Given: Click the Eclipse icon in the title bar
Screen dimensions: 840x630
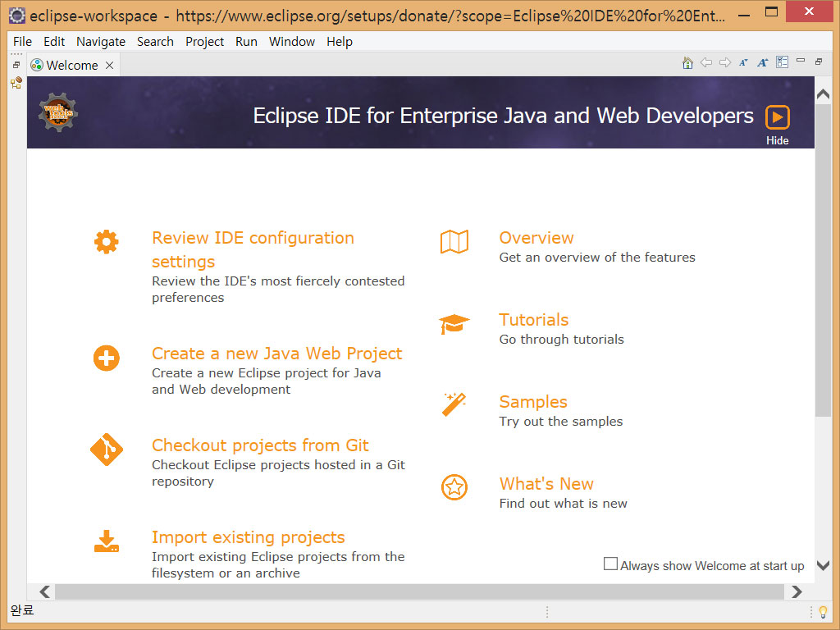Looking at the screenshot, I should [x=16, y=16].
